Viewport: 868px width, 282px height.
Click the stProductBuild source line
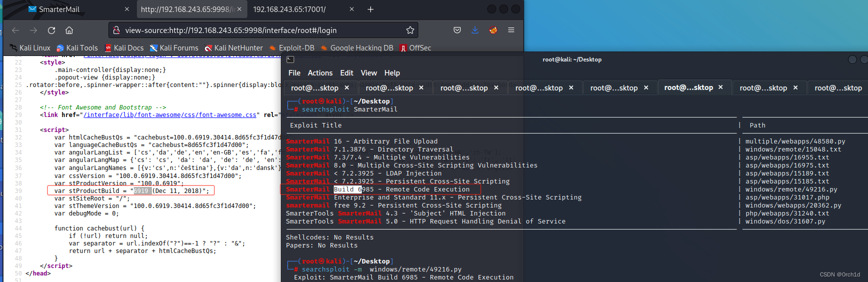(x=131, y=190)
